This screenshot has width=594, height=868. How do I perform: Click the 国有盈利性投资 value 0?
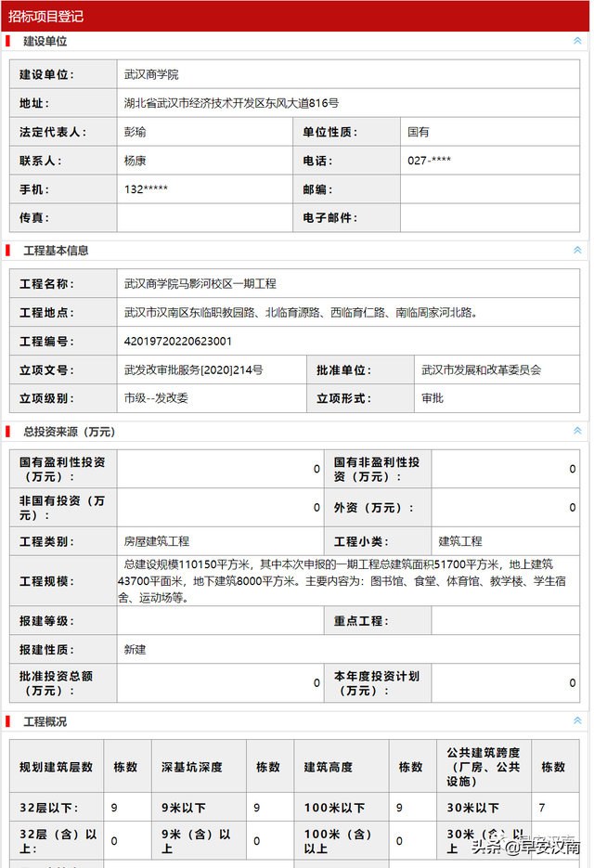[x=316, y=469]
